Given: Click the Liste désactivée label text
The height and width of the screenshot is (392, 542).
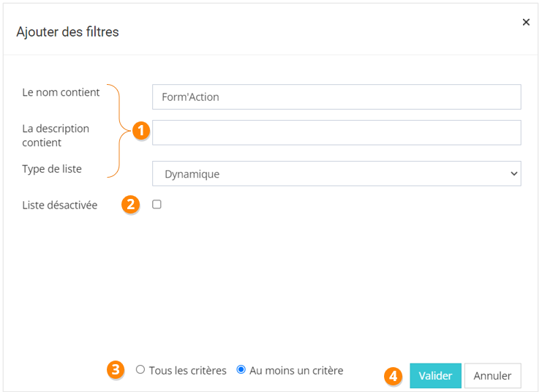Looking at the screenshot, I should point(60,205).
